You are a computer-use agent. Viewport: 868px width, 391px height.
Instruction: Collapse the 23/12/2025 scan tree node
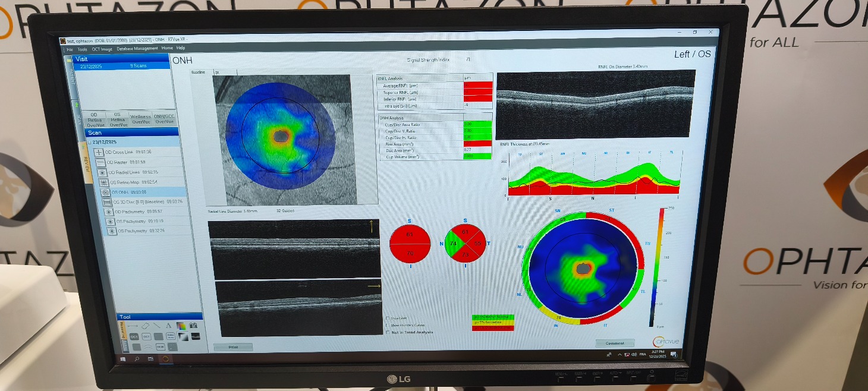(x=89, y=143)
